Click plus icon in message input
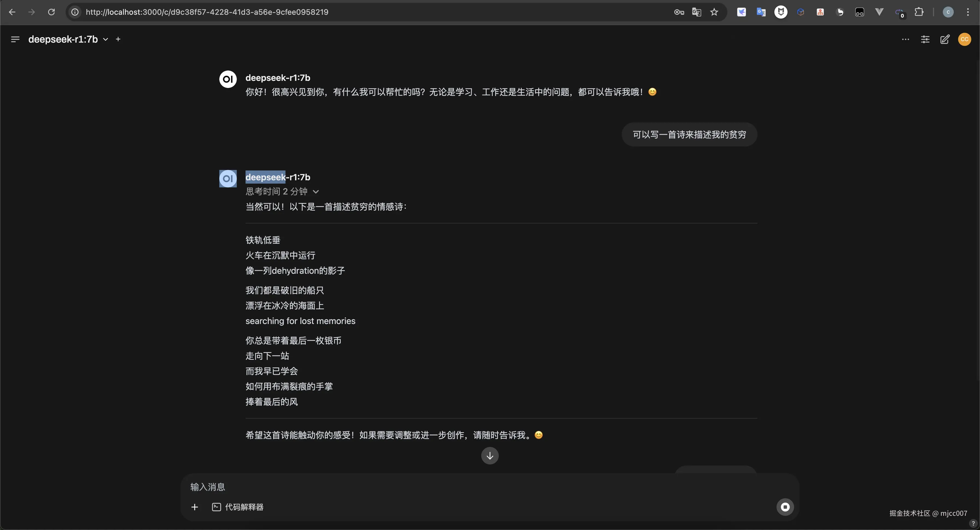This screenshot has width=980, height=530. (194, 507)
